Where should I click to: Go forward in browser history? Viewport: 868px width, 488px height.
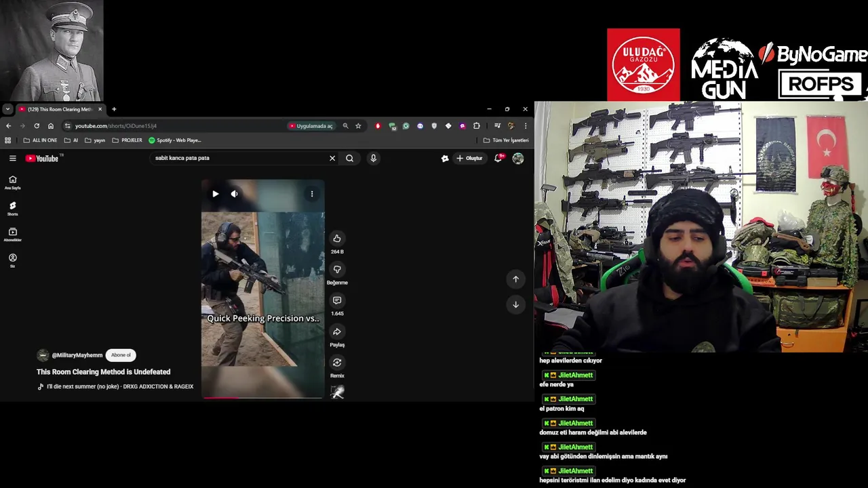[x=22, y=126]
